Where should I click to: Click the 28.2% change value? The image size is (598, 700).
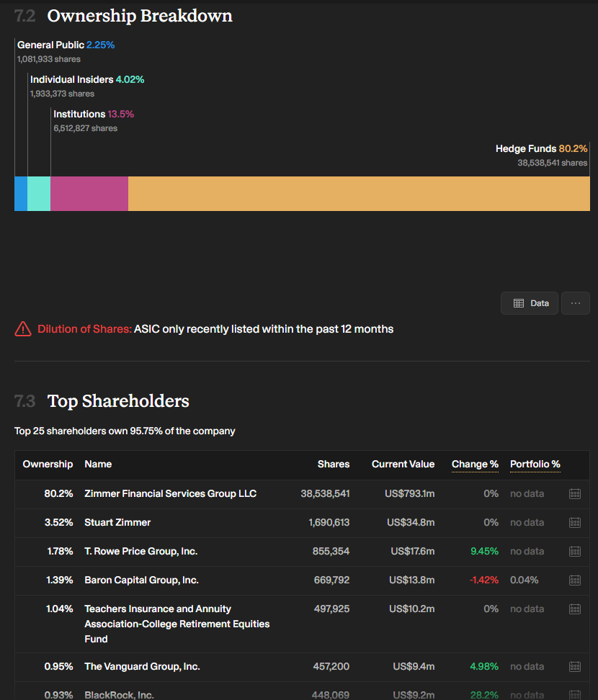(484, 695)
